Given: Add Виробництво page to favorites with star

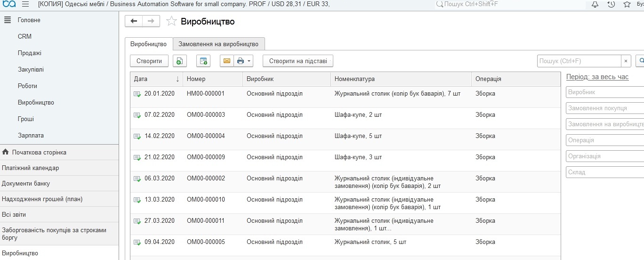Looking at the screenshot, I should click(x=171, y=22).
